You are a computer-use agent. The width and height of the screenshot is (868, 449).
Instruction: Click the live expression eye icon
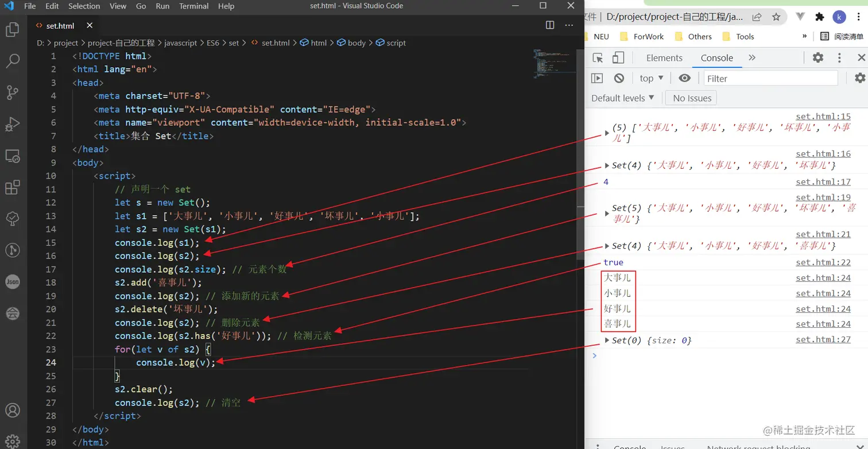tap(684, 78)
